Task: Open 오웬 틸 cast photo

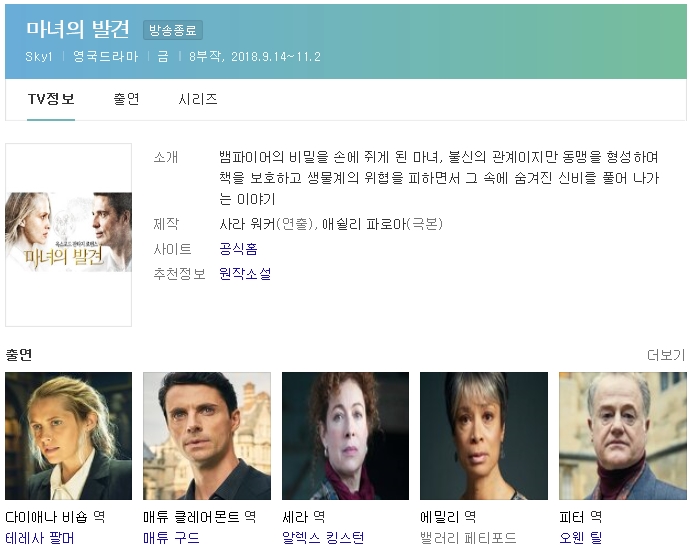Action: click(623, 436)
